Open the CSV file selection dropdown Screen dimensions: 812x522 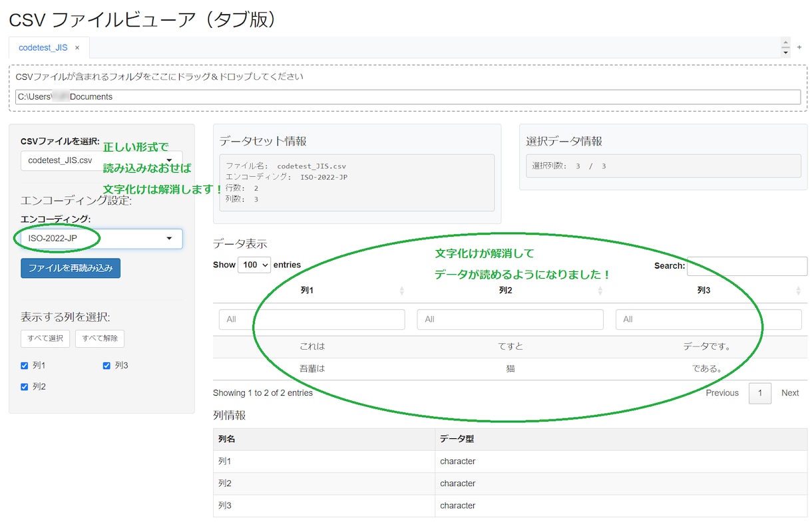click(x=101, y=161)
